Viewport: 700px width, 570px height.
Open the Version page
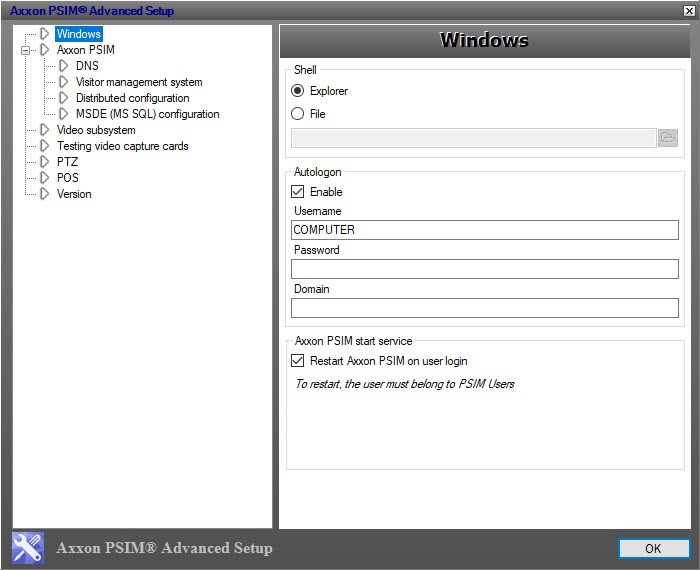(x=74, y=194)
